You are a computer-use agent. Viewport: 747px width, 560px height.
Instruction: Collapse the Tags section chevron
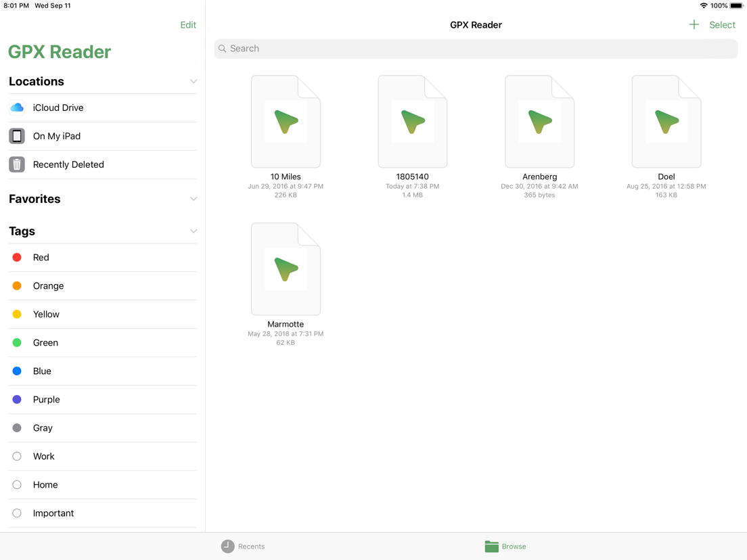click(x=194, y=231)
